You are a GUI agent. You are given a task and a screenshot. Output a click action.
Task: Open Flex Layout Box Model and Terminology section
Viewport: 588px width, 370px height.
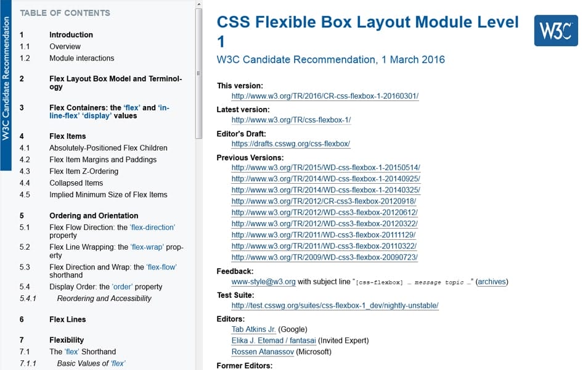[115, 83]
